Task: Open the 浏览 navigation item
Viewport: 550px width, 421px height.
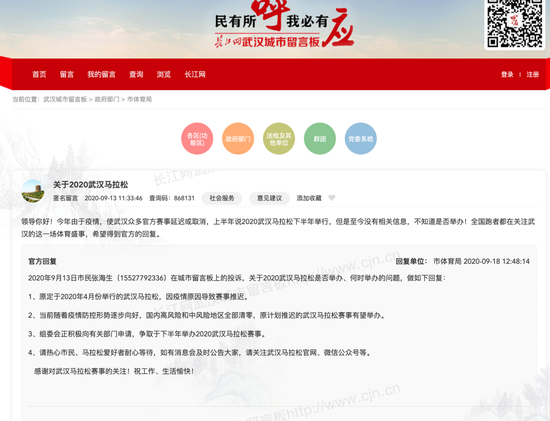Action: pos(164,74)
